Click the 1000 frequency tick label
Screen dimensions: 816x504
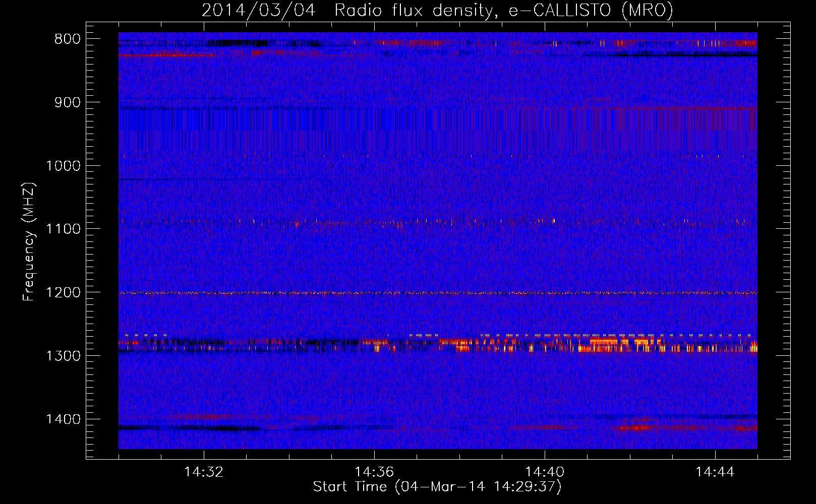(63, 166)
